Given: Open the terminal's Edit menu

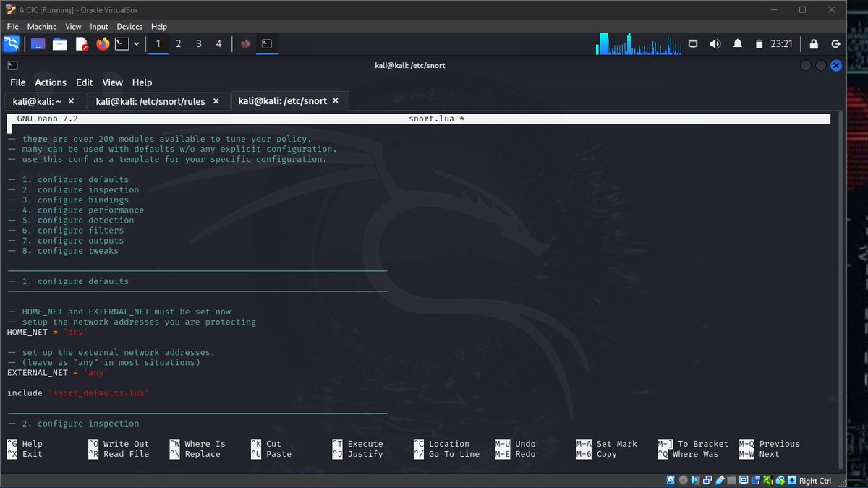Looking at the screenshot, I should [x=85, y=82].
